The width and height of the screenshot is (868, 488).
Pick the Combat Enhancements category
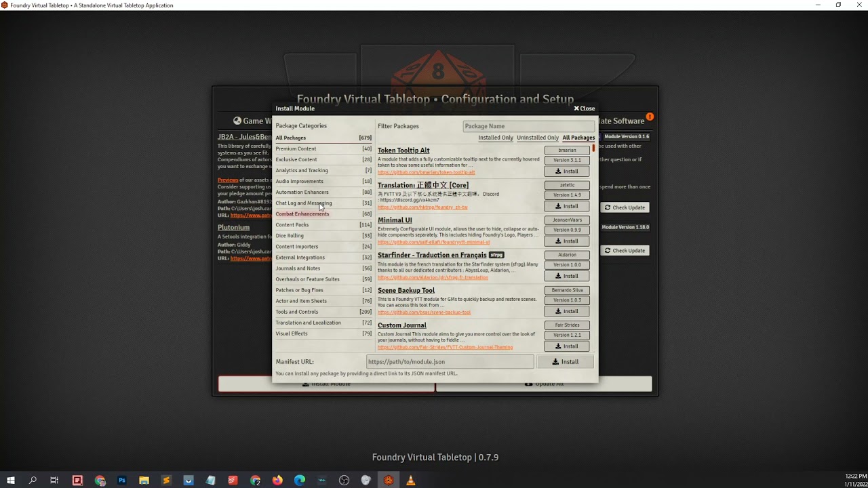pos(323,213)
